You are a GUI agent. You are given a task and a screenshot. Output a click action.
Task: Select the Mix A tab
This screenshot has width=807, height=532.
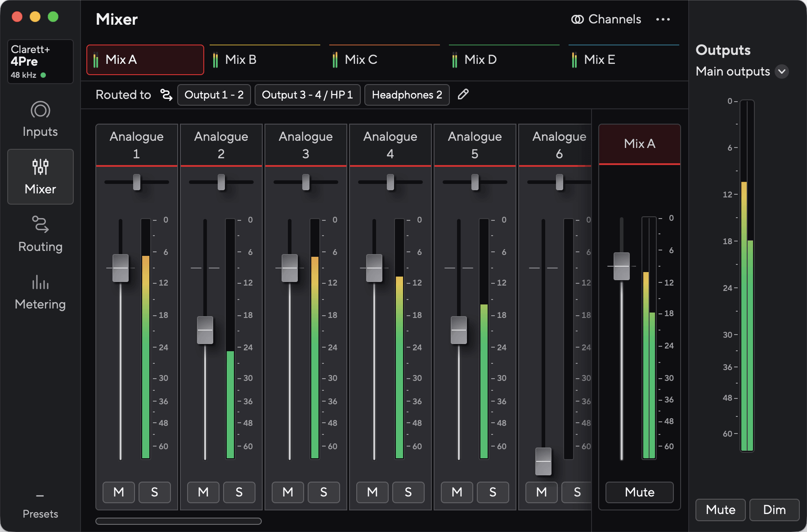pyautogui.click(x=145, y=59)
